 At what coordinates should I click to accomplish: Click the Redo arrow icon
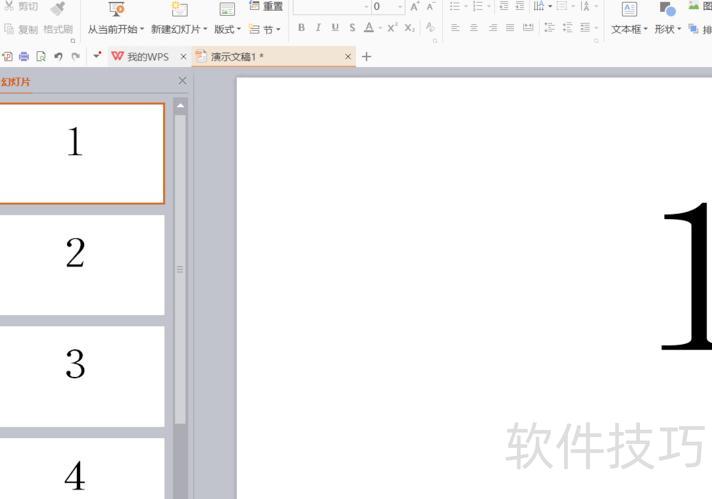[75, 56]
